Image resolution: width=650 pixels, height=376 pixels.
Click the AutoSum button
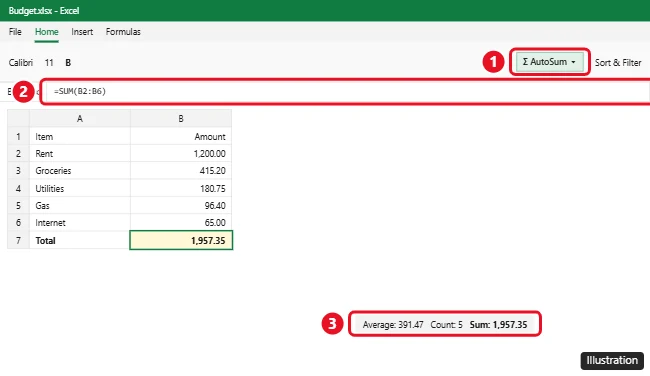pyautogui.click(x=549, y=62)
